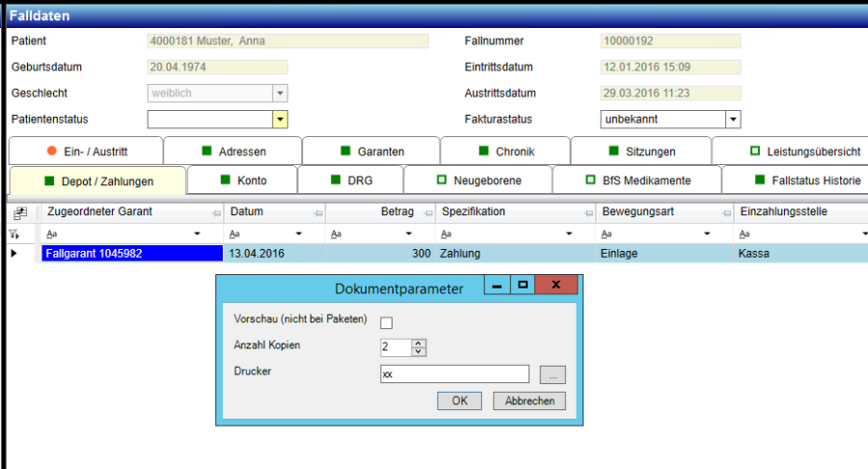Click the Eintrittsdatum field
The width and height of the screenshot is (868, 469).
(670, 67)
